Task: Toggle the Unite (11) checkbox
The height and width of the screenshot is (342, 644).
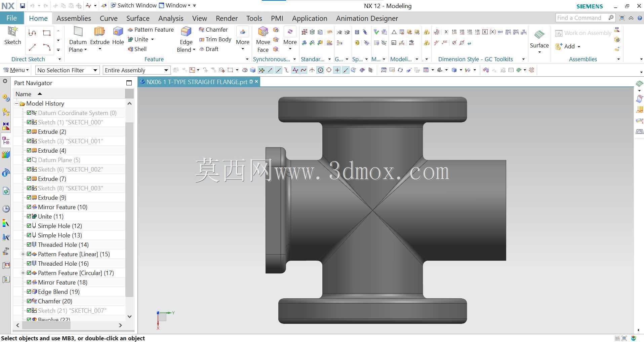Action: click(29, 216)
